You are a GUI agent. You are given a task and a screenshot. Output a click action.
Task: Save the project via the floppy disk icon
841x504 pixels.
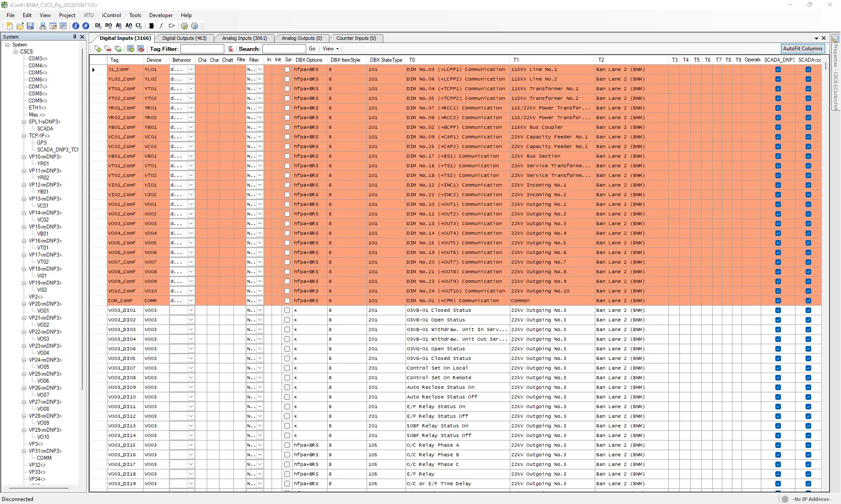[x=30, y=26]
